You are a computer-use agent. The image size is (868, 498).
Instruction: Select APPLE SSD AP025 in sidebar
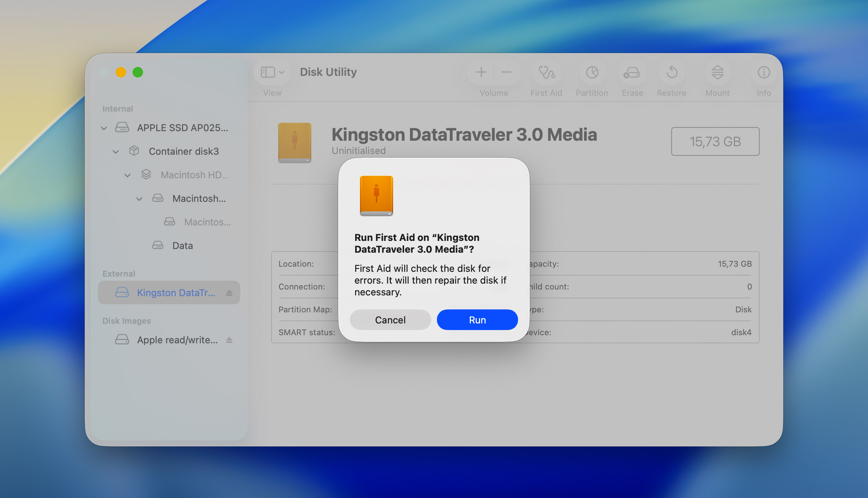[169, 128]
